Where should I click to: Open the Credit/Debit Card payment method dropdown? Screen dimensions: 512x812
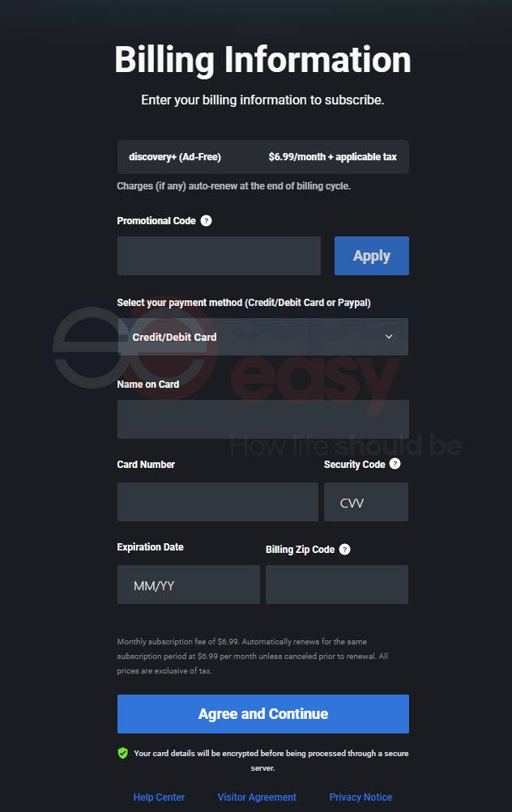pyautogui.click(x=262, y=337)
